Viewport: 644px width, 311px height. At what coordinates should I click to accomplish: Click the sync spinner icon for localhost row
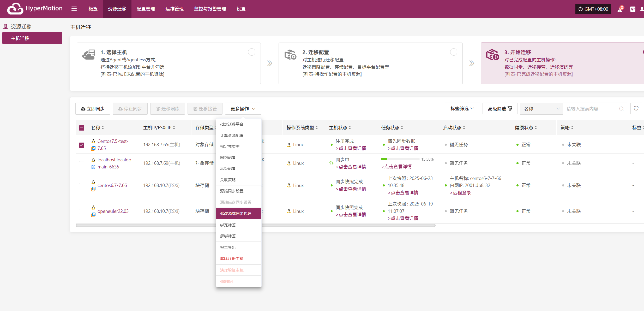point(331,163)
